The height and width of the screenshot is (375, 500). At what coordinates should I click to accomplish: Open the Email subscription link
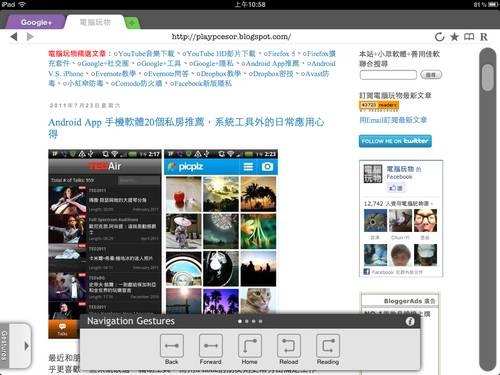click(x=393, y=120)
